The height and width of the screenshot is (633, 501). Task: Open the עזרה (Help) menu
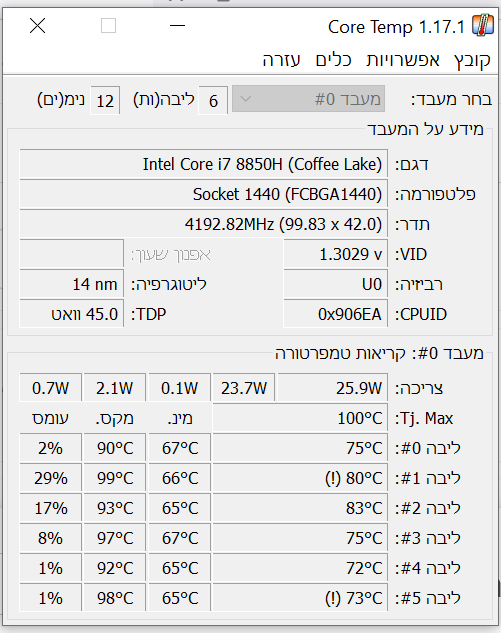click(x=281, y=60)
